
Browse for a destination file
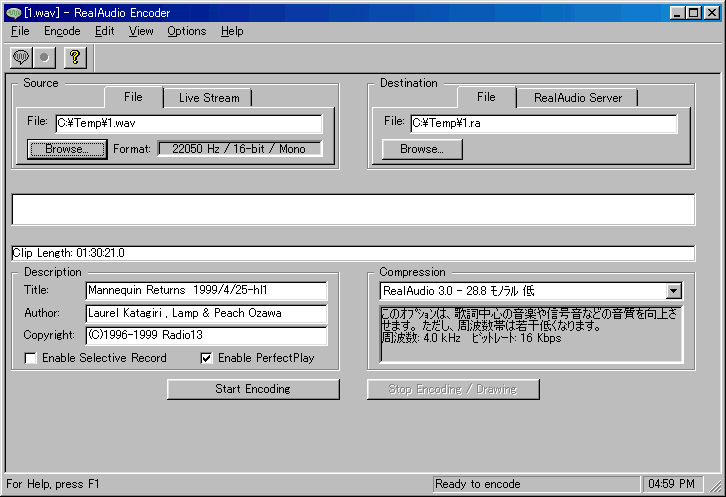[422, 149]
